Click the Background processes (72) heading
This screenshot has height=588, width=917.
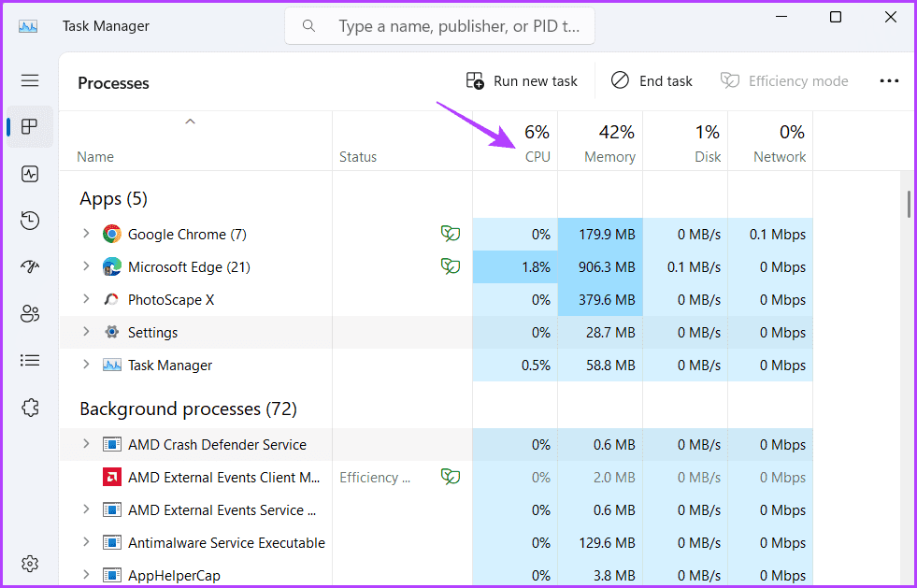pos(188,409)
